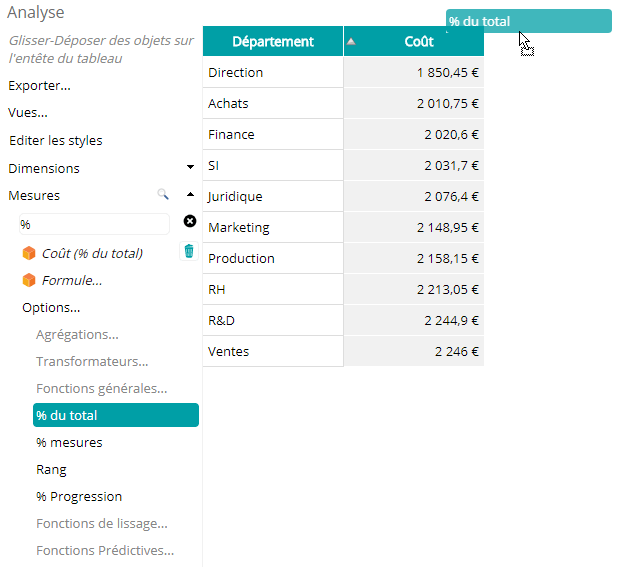Select the % mesures option
626x567 pixels.
[69, 442]
